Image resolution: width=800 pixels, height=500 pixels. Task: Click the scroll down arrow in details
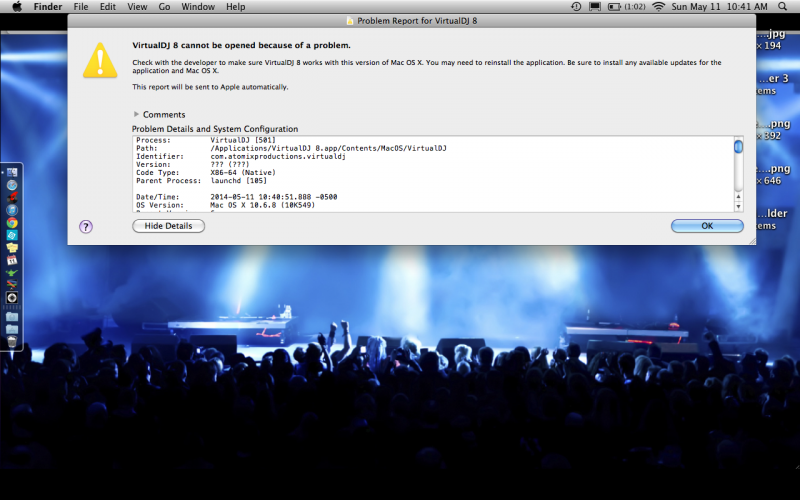(x=738, y=206)
